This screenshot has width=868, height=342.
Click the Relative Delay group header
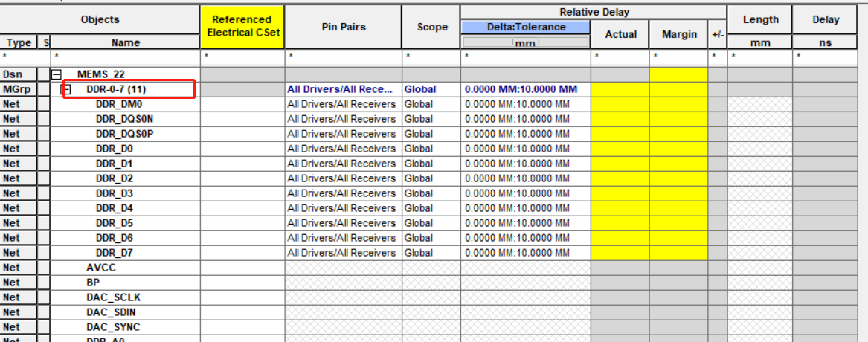point(594,12)
